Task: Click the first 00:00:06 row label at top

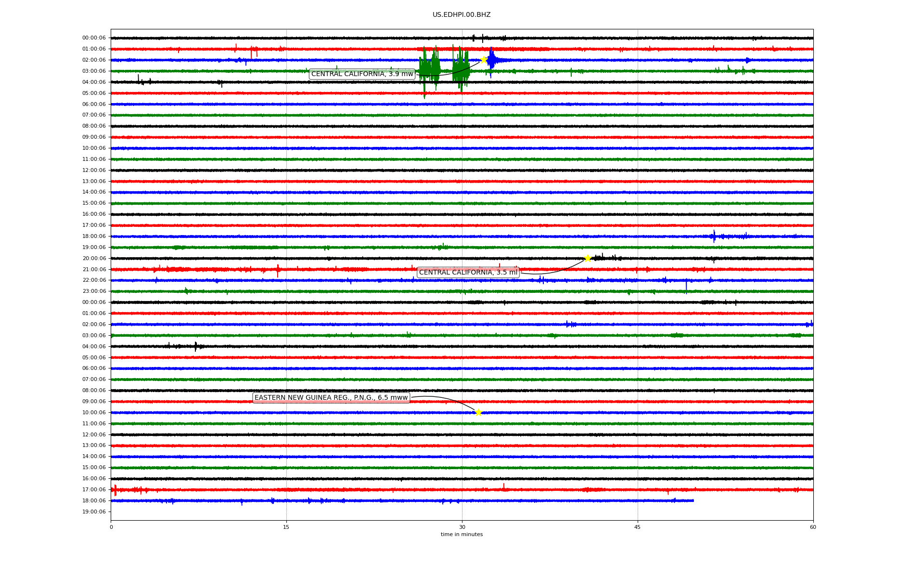Action: 94,38
